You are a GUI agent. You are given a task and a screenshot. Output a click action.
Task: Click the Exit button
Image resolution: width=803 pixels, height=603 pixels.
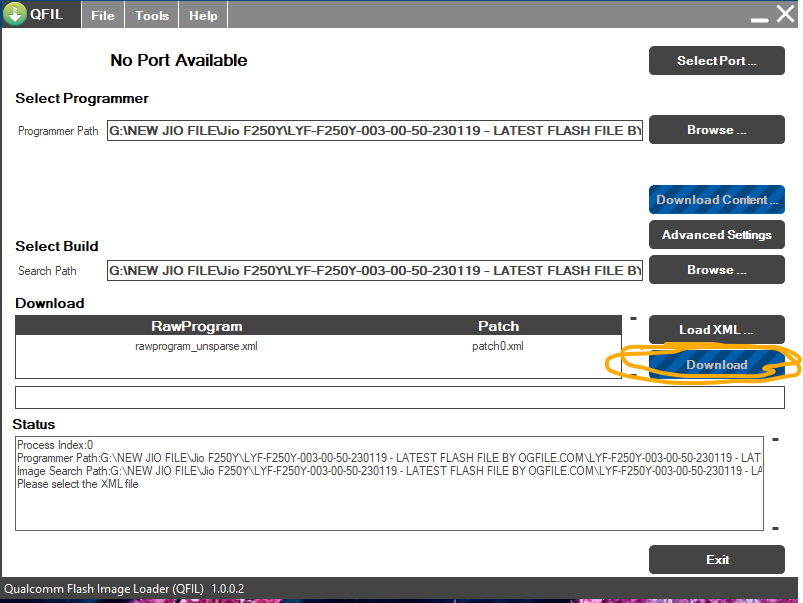pyautogui.click(x=716, y=560)
